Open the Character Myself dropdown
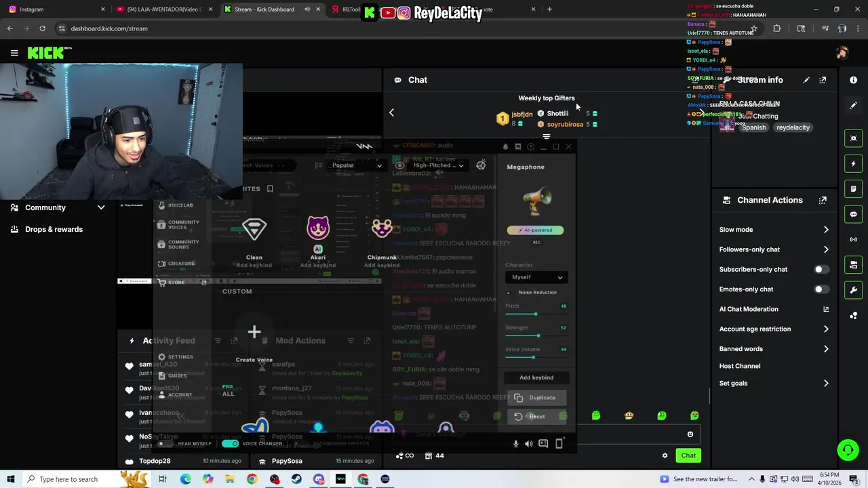Screen dimensions: 868x488 click(536, 277)
